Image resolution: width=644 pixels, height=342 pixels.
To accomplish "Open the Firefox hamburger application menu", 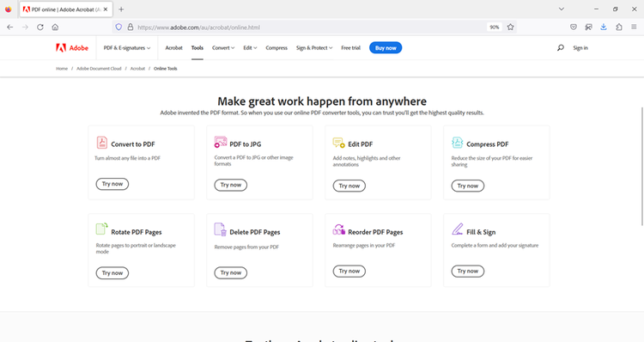I will pyautogui.click(x=635, y=27).
